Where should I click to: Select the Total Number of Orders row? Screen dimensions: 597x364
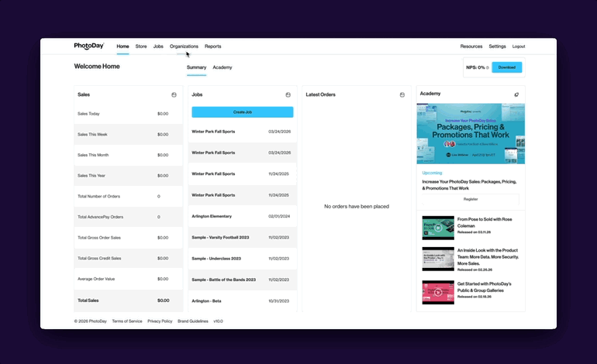tap(128, 196)
